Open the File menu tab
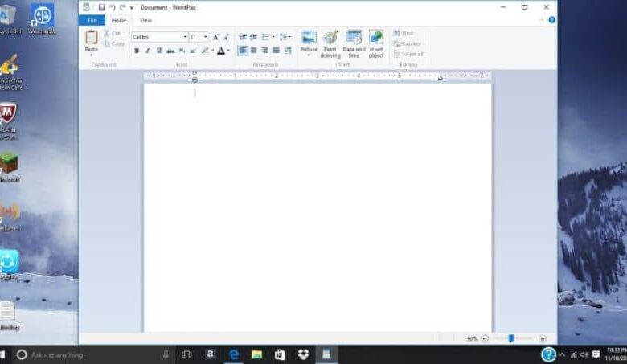Viewport: 627px width, 364px height. [x=92, y=20]
